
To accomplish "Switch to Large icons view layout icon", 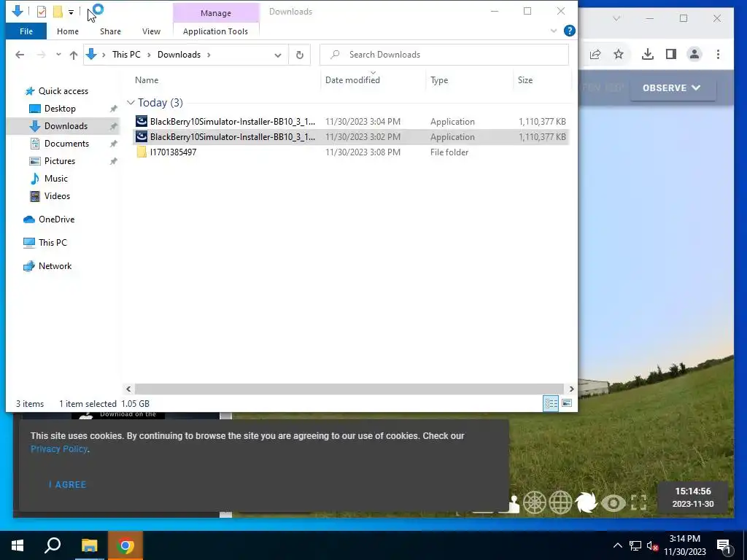I will pos(567,403).
